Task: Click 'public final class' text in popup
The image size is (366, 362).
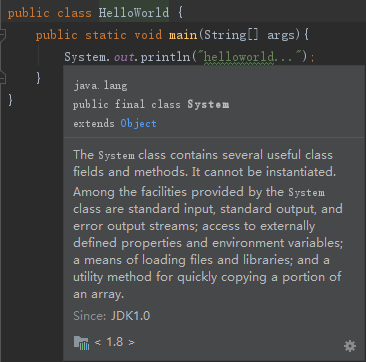Action: [x=127, y=104]
